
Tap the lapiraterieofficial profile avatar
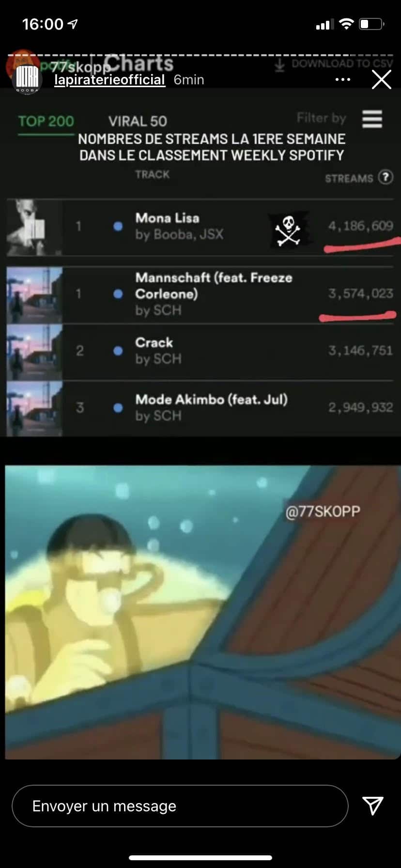27,78
